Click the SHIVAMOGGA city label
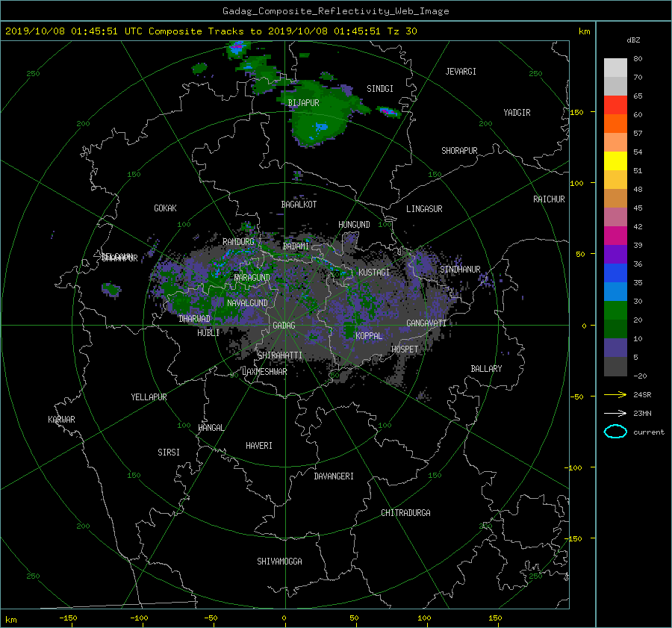The width and height of the screenshot is (672, 628). click(279, 562)
